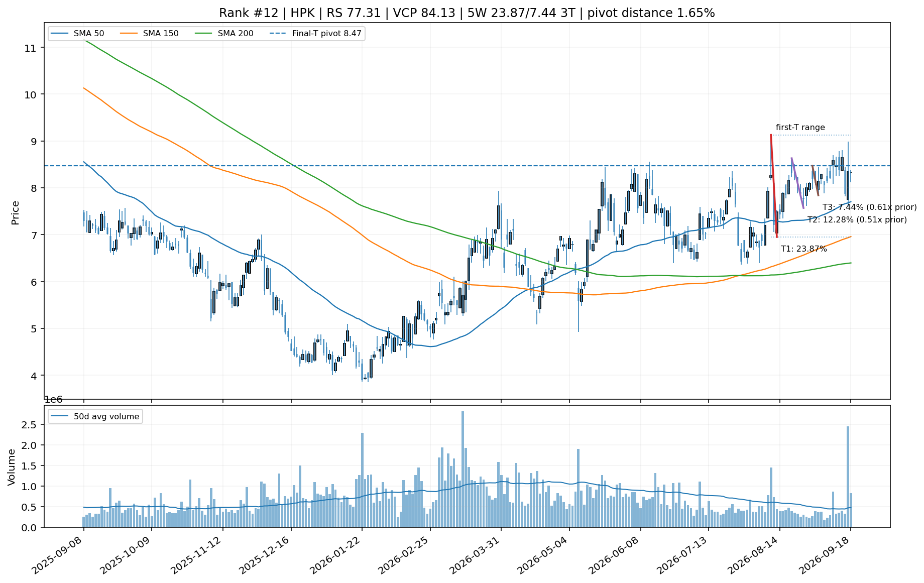Click the volume axis tick '2.5'

click(x=29, y=425)
